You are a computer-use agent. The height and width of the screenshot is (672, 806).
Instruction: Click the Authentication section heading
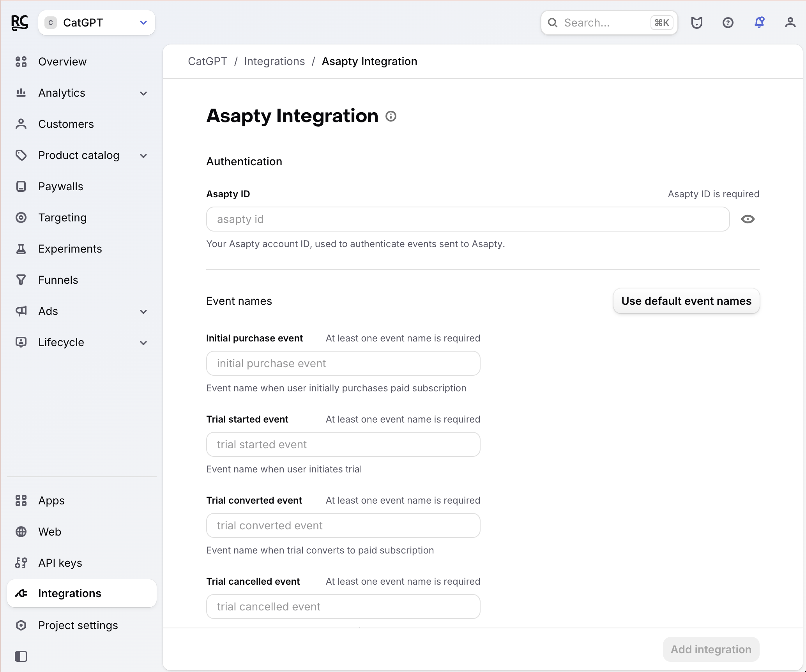pos(244,161)
